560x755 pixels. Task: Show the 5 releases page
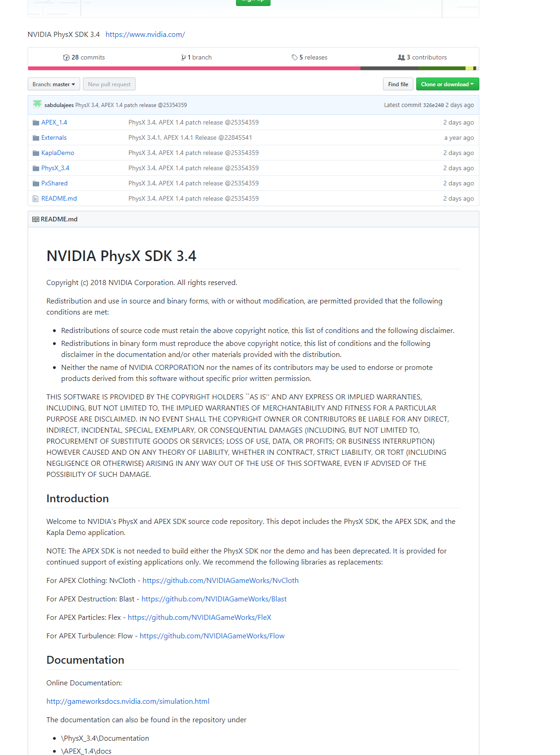pyautogui.click(x=309, y=58)
